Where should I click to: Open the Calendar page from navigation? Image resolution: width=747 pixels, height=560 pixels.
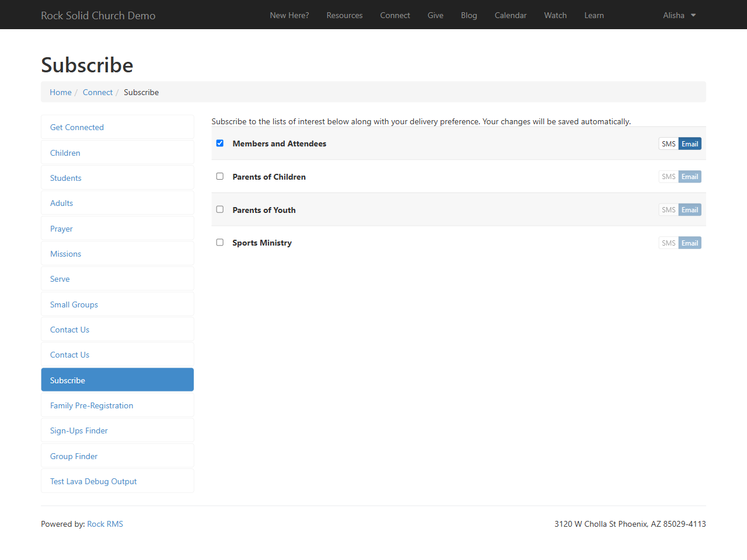point(511,15)
